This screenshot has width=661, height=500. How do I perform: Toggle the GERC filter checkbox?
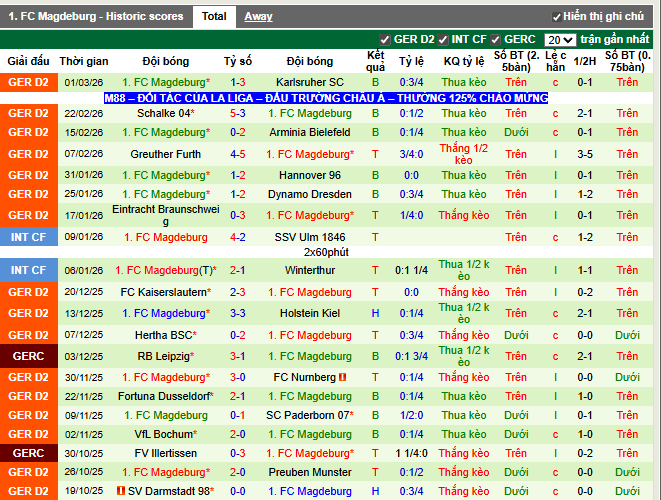tap(495, 40)
